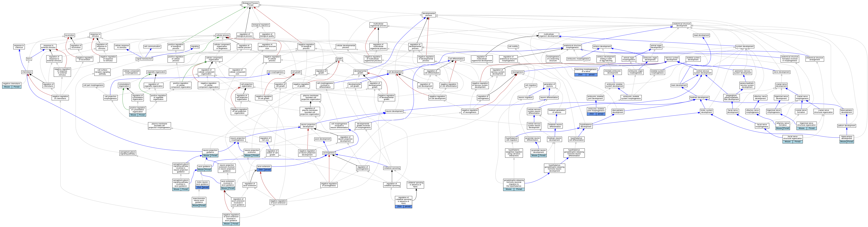
Task: Select the 'neurogenesis' node
Action: coord(518,72)
